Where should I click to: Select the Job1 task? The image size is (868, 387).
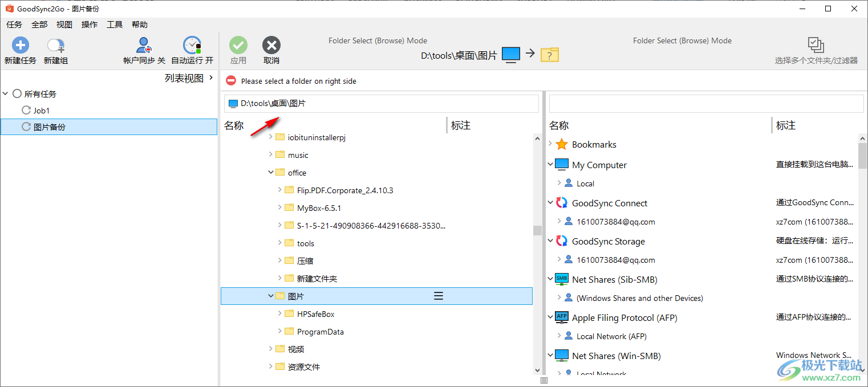[109, 110]
